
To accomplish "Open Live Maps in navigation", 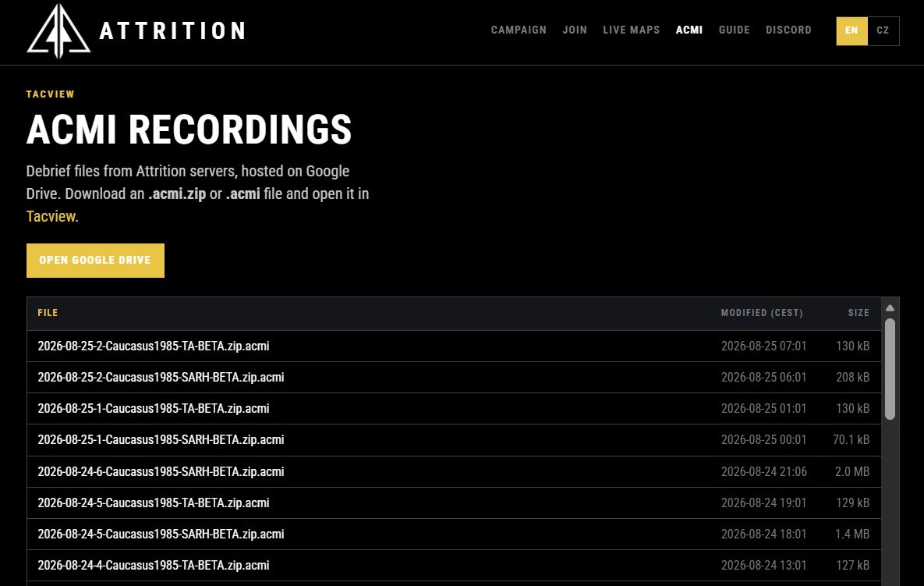I will [631, 30].
